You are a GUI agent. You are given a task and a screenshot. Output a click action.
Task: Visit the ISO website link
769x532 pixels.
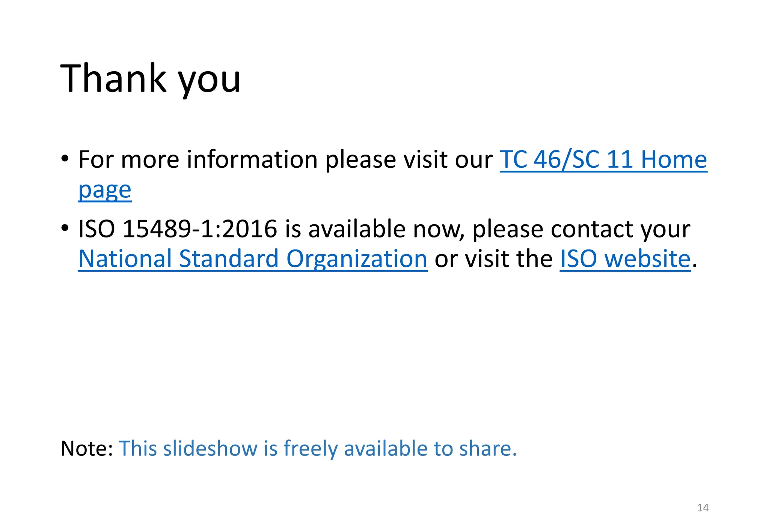coord(625,259)
